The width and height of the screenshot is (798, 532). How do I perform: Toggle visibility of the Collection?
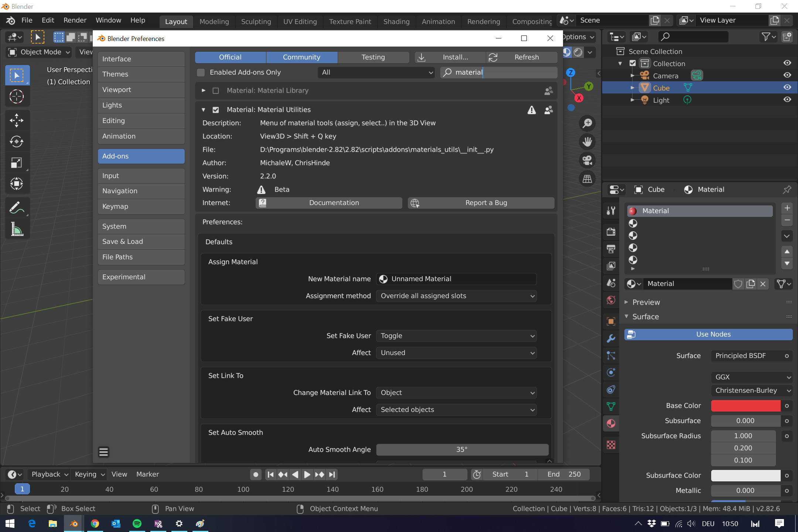pos(787,63)
